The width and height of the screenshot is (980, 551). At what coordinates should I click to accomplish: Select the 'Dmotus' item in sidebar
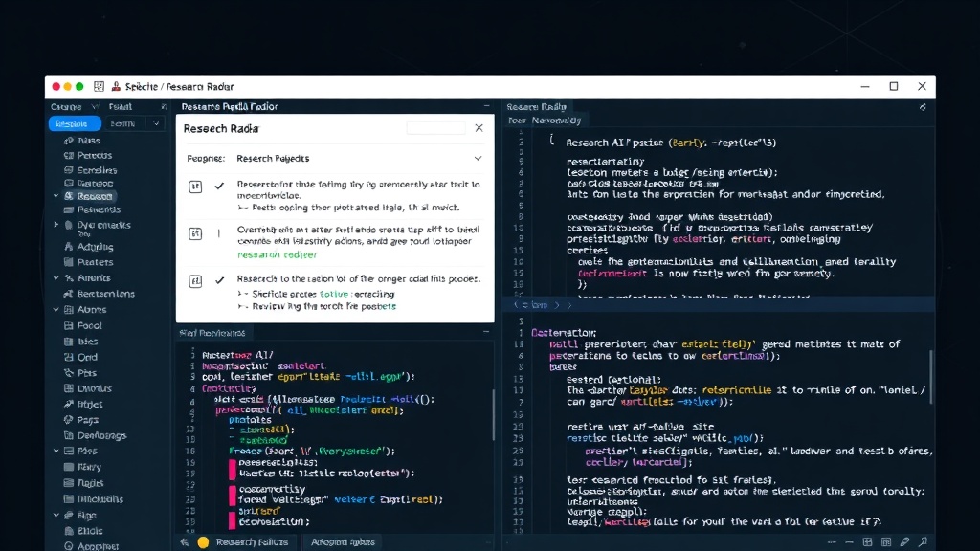point(95,388)
